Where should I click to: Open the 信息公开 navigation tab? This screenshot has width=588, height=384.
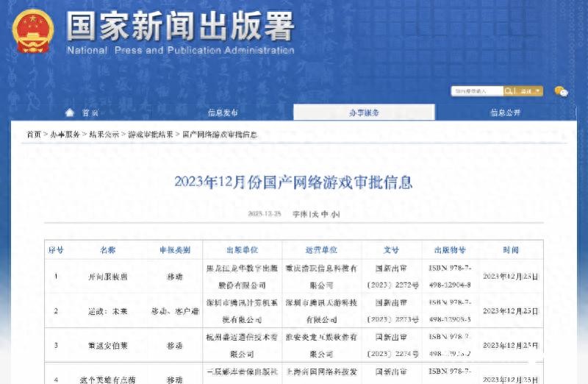[x=506, y=113]
